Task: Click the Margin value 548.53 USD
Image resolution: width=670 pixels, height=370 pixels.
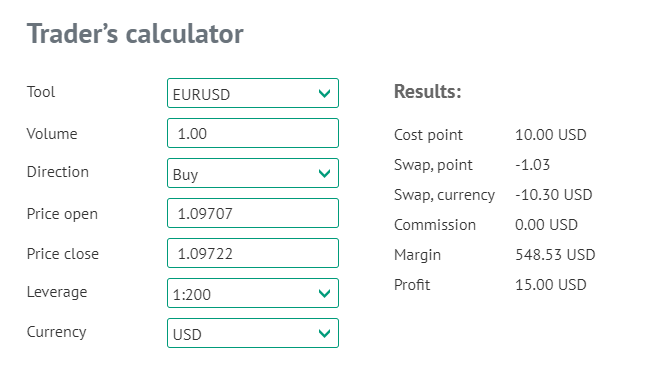Action: [555, 255]
